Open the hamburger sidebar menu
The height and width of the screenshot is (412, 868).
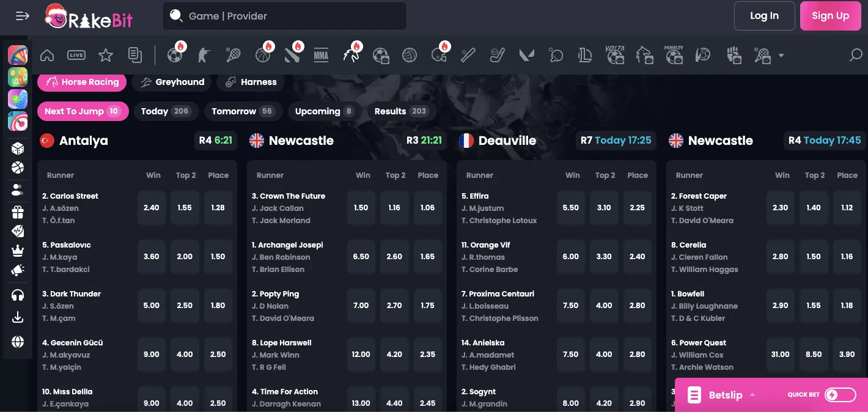tap(23, 16)
